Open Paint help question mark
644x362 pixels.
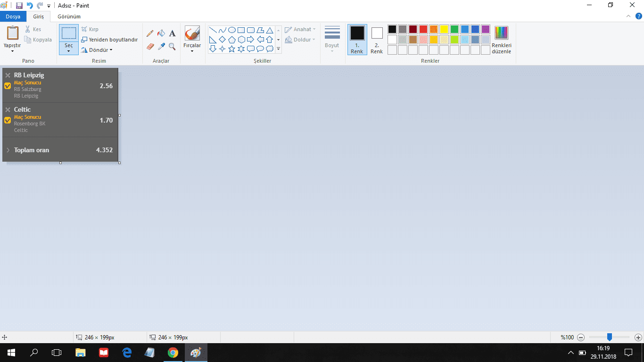(x=638, y=16)
